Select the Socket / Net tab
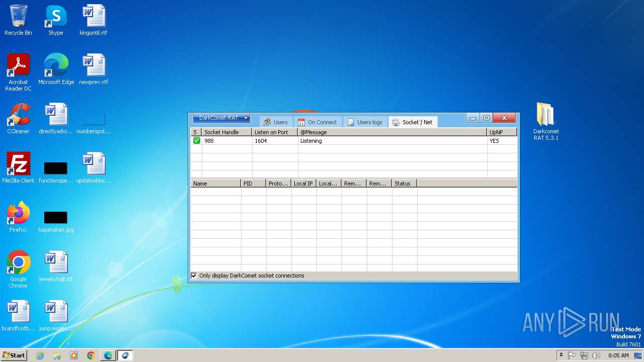644x362 pixels. pyautogui.click(x=413, y=122)
